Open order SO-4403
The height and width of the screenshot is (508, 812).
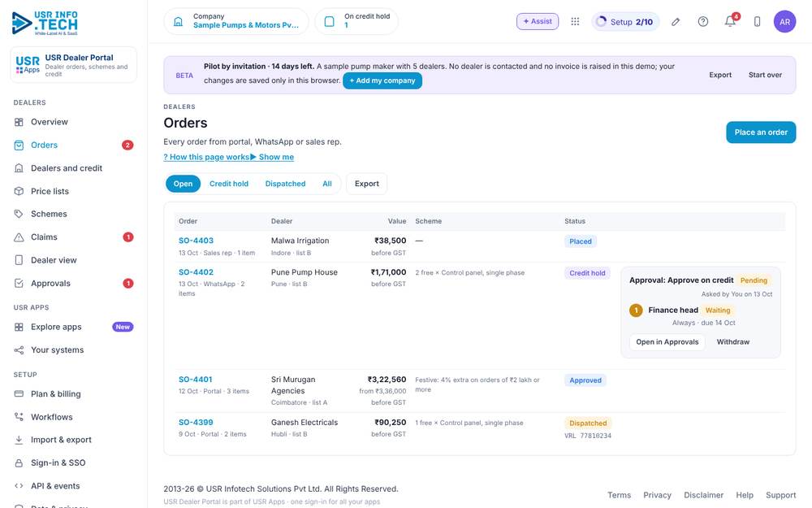(x=196, y=241)
